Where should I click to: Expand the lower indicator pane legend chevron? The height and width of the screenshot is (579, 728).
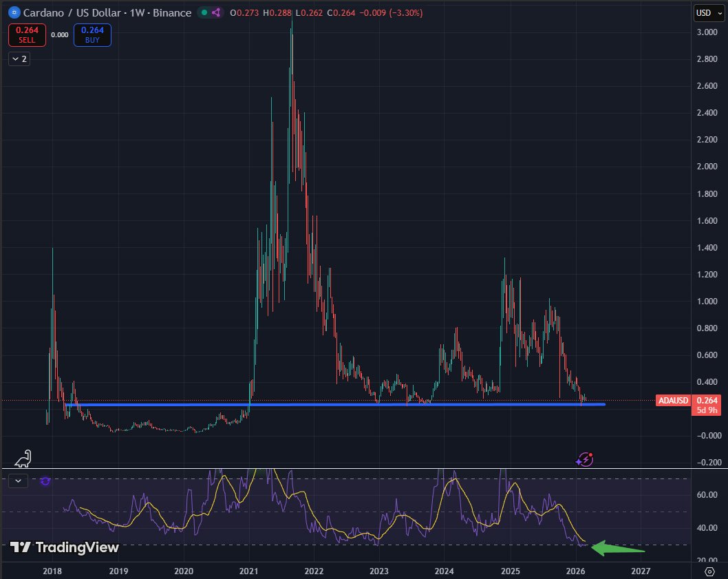[18, 481]
